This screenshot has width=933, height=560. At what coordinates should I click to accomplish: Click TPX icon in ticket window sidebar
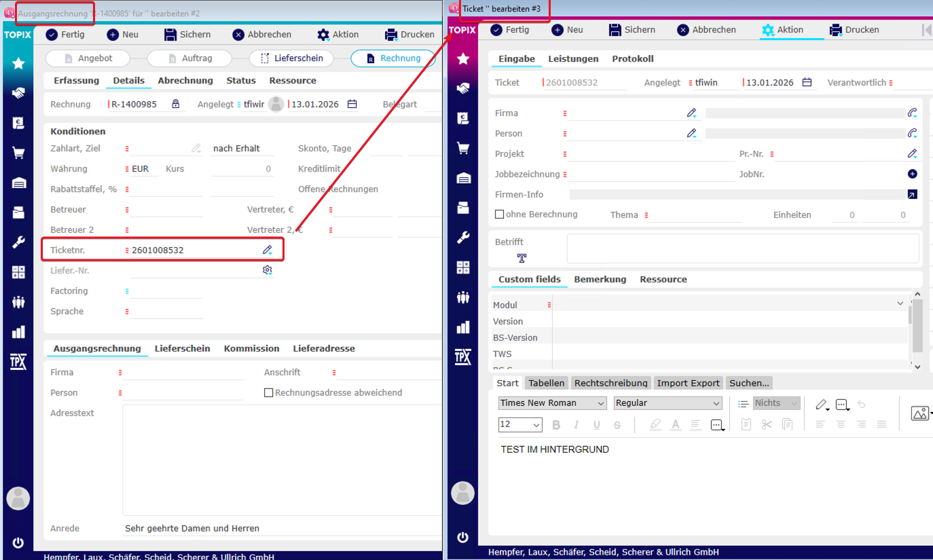(463, 357)
